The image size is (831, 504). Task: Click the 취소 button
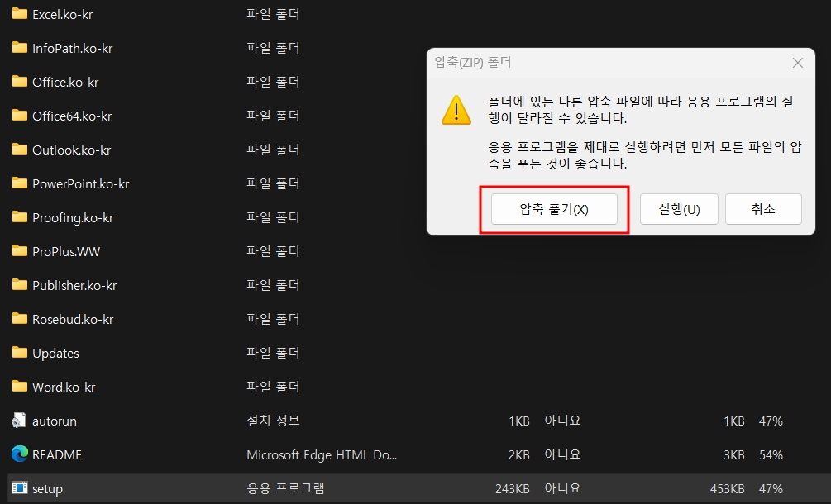click(x=763, y=209)
